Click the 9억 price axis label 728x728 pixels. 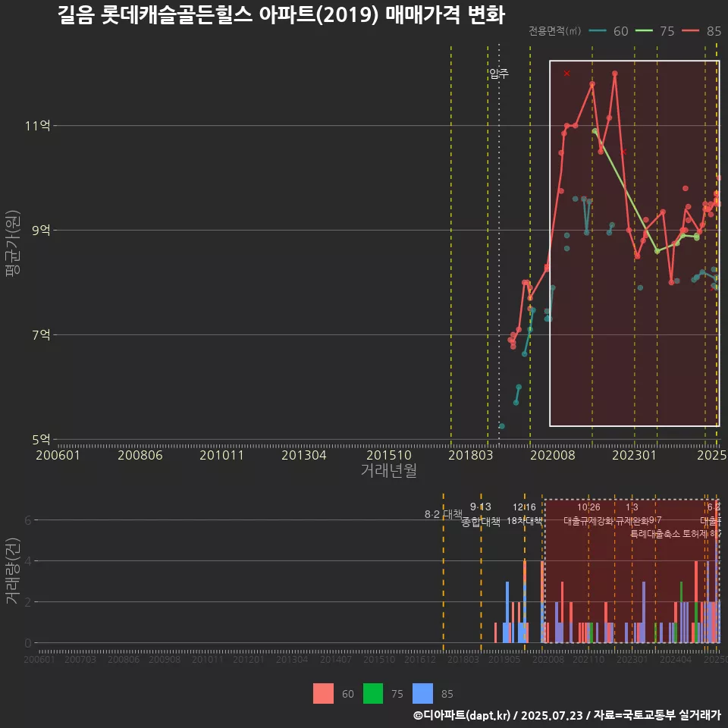coord(41,231)
